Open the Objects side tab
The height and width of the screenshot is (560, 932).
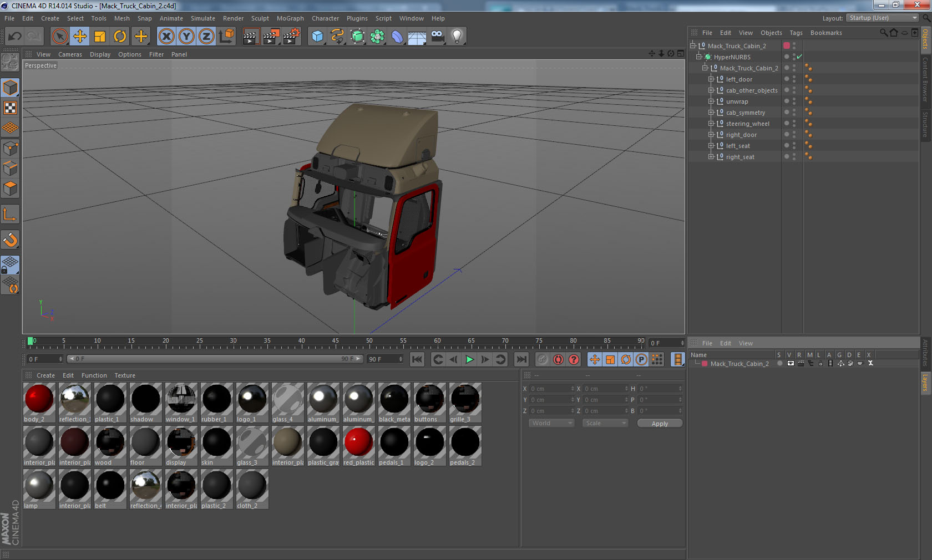(925, 39)
